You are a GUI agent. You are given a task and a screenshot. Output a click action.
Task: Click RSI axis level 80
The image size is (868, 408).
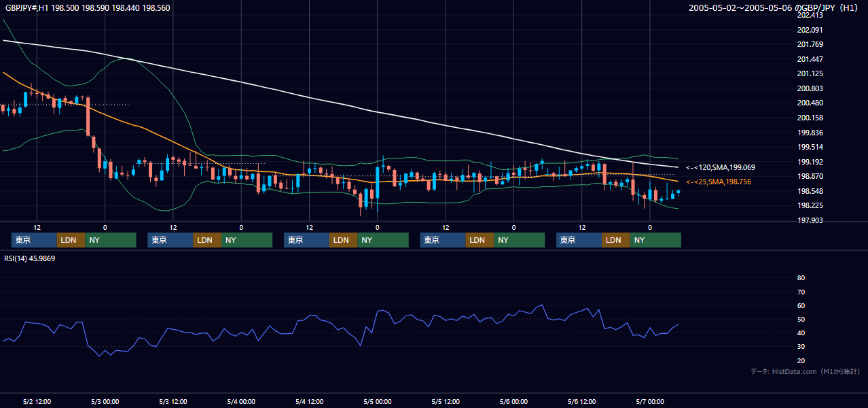(x=801, y=278)
